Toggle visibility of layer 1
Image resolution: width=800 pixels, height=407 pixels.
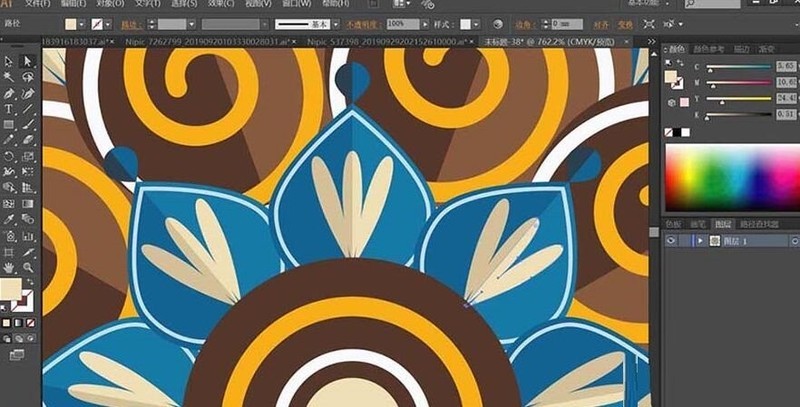click(x=671, y=240)
